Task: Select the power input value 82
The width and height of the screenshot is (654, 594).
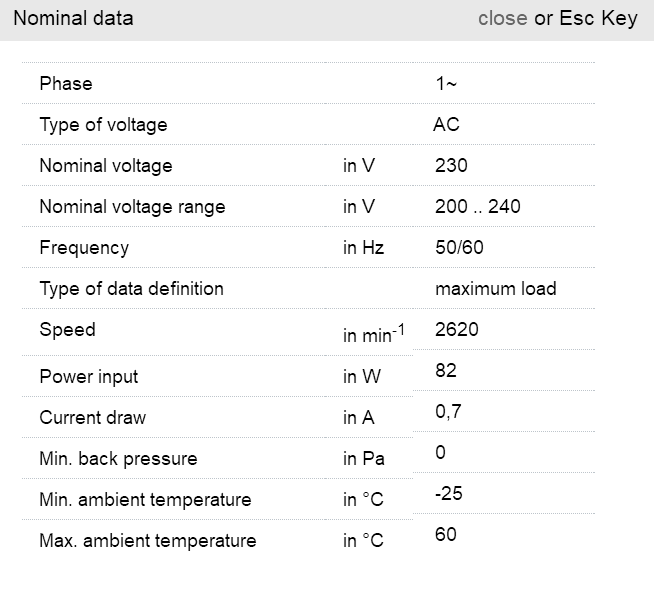Action: 446,370
